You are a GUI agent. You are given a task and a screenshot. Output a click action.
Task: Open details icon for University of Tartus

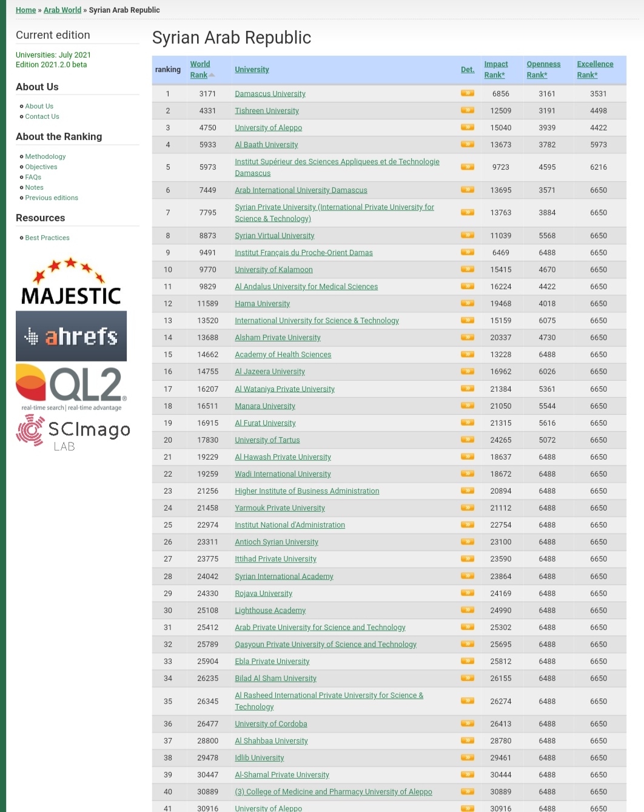click(x=468, y=440)
